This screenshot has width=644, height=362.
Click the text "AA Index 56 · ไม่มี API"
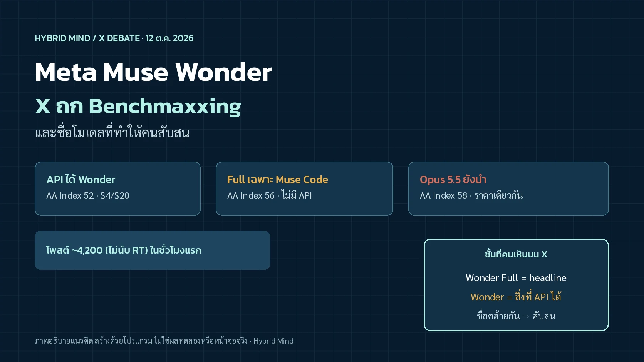(x=270, y=195)
